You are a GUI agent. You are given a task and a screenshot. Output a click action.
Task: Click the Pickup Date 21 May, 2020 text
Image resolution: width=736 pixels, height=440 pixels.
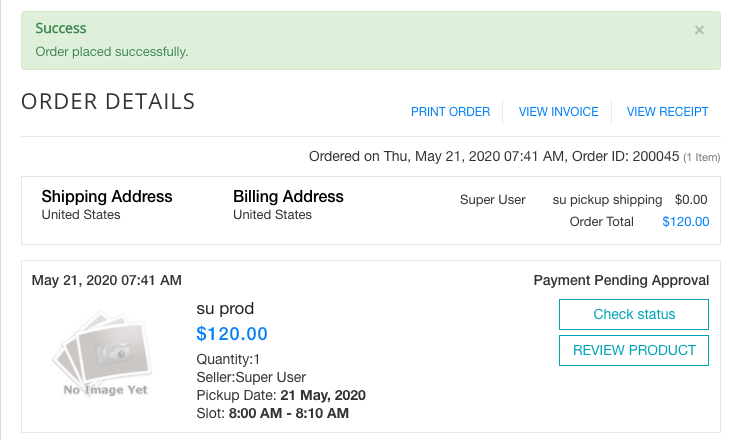(x=281, y=395)
